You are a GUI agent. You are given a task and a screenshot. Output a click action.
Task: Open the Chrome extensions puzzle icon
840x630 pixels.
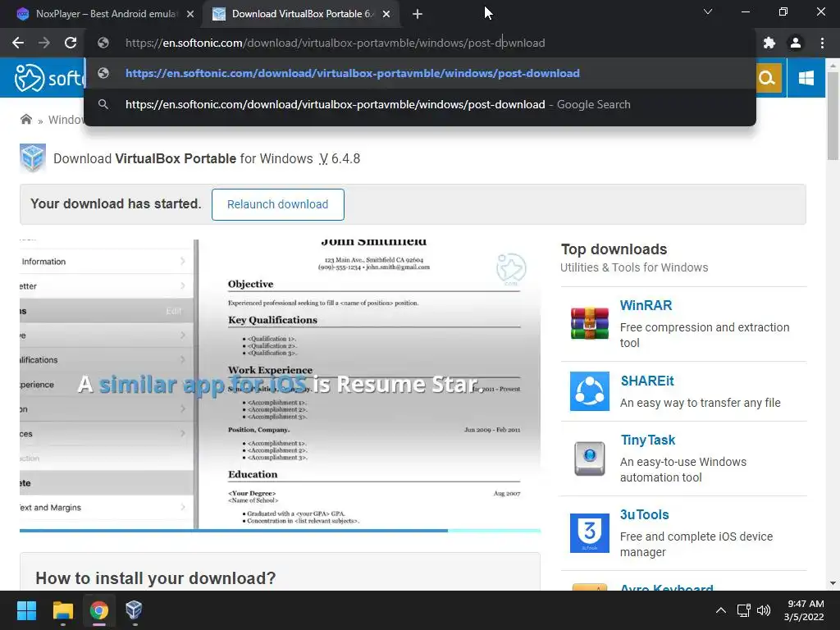pyautogui.click(x=769, y=43)
